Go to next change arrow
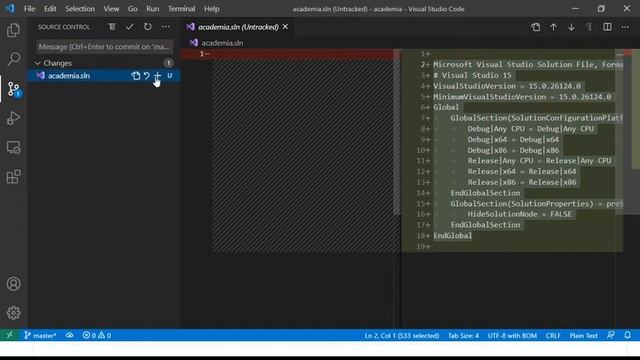640x360 pixels. (x=571, y=27)
